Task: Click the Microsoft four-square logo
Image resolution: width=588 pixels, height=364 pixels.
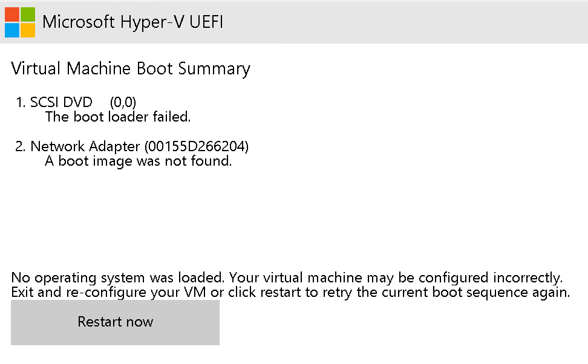Action: click(20, 22)
